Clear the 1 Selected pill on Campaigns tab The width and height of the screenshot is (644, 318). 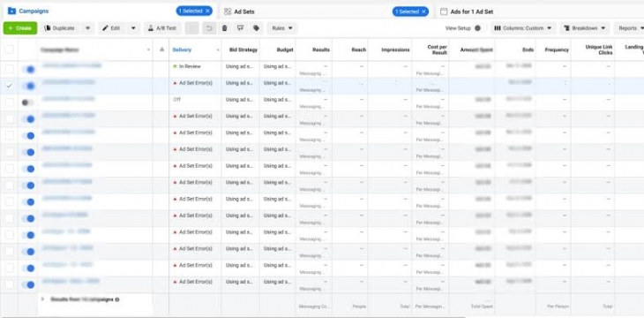click(x=207, y=11)
